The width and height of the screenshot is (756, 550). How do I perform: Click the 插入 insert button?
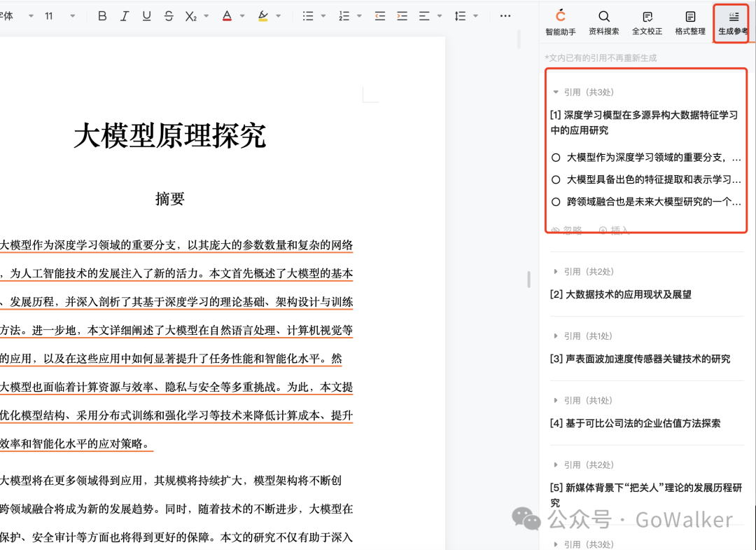614,230
